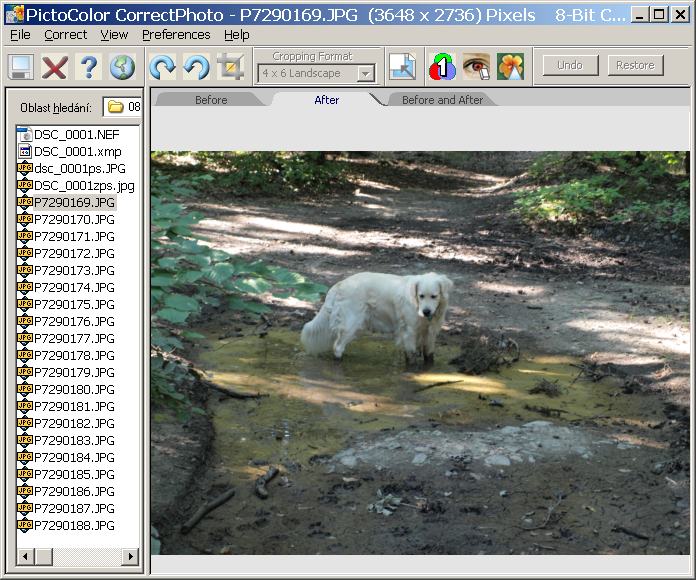Expand the Cropping Format dropdown
This screenshot has height=580, width=696.
pos(366,73)
